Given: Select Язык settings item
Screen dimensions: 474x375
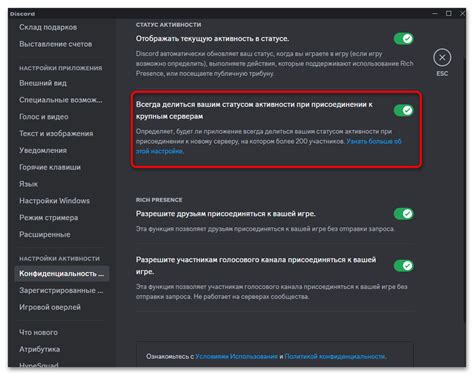Looking at the screenshot, I should [x=28, y=184].
